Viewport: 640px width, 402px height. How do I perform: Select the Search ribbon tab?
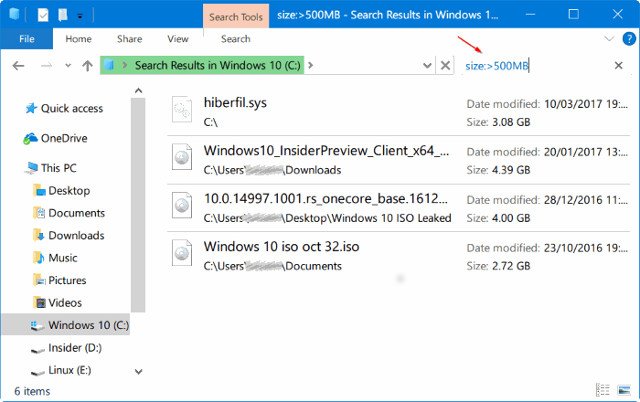click(236, 39)
